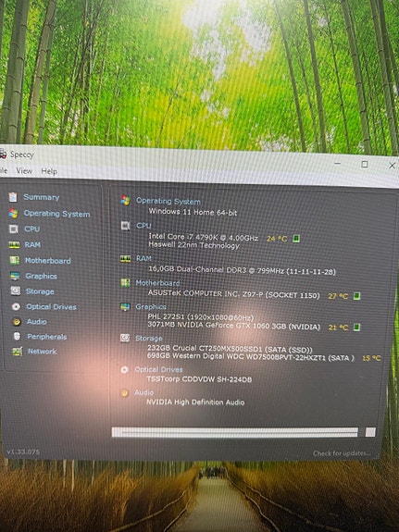Open the Operating System heading in summary
This screenshot has height=532, width=399.
click(168, 201)
